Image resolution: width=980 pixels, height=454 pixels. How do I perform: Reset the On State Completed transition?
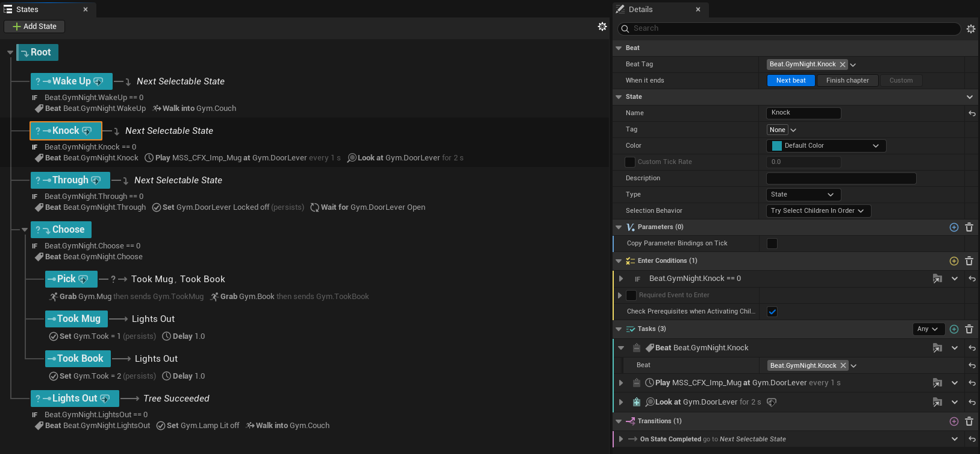972,440
